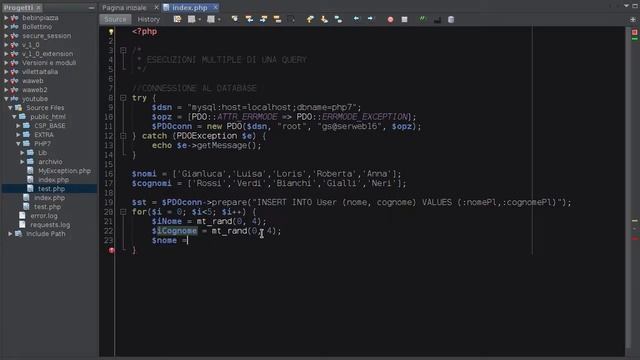Image resolution: width=640 pixels, height=360 pixels.
Task: Expand the CSP_BASE folder
Action: [18, 126]
